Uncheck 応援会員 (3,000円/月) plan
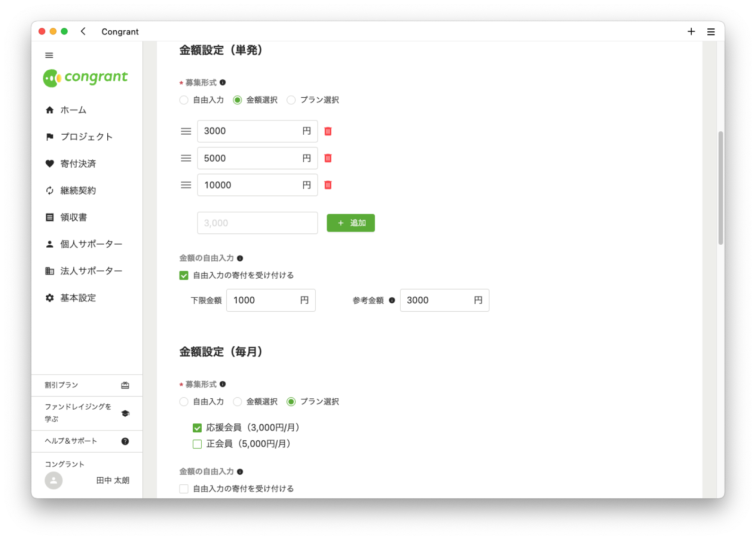756x540 pixels. (x=197, y=428)
